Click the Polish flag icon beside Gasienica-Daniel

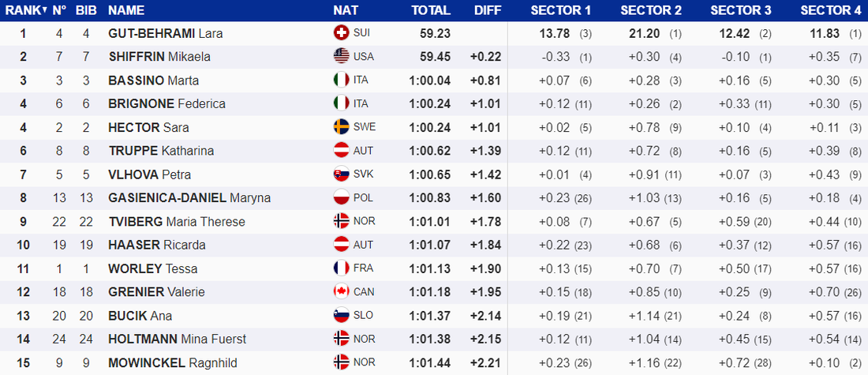point(341,197)
